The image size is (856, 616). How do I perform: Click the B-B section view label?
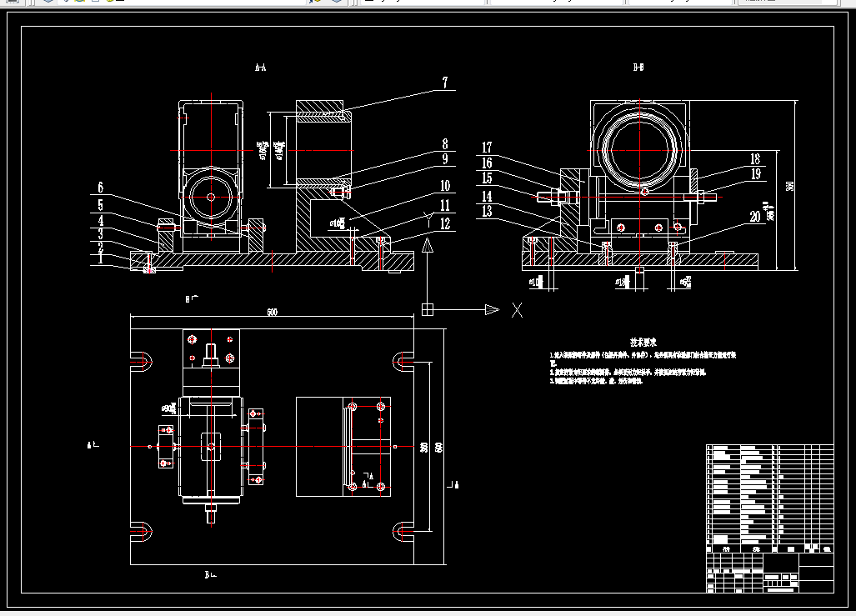[638, 68]
